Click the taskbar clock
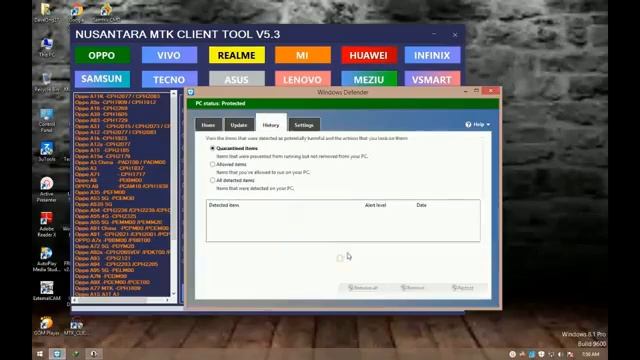 590,354
